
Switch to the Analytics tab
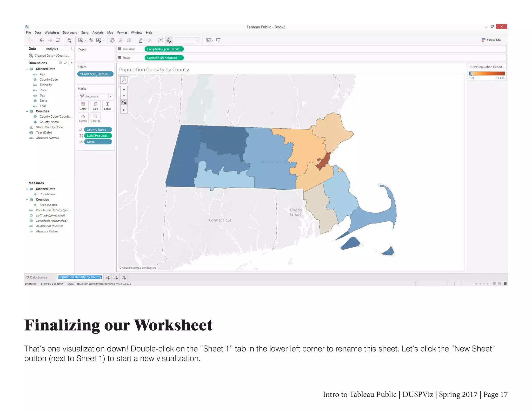[x=52, y=49]
